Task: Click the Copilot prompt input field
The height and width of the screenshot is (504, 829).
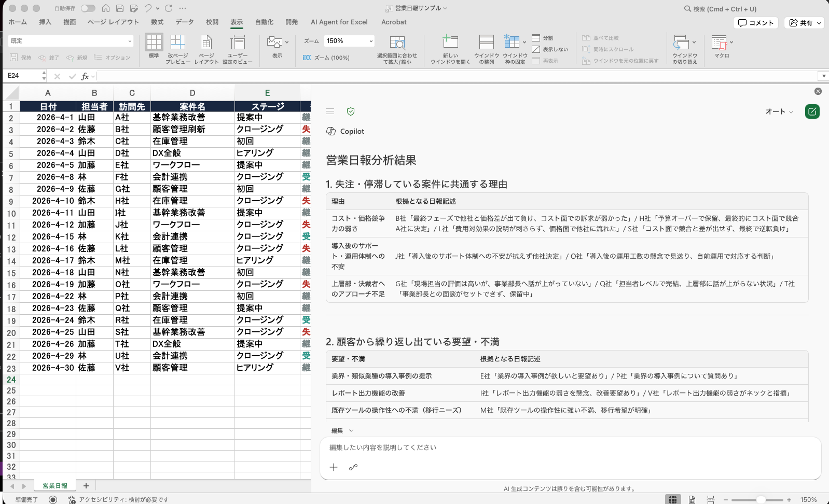Action: tap(570, 447)
